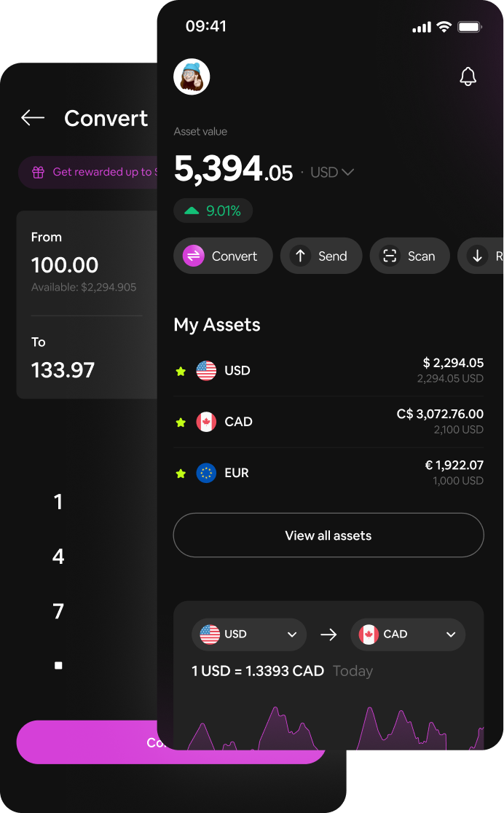Tap the Scan quick action
The image size is (504, 813).
409,256
